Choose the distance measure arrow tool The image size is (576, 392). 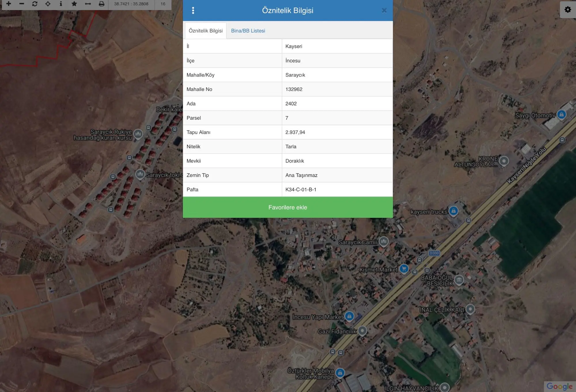(x=88, y=4)
